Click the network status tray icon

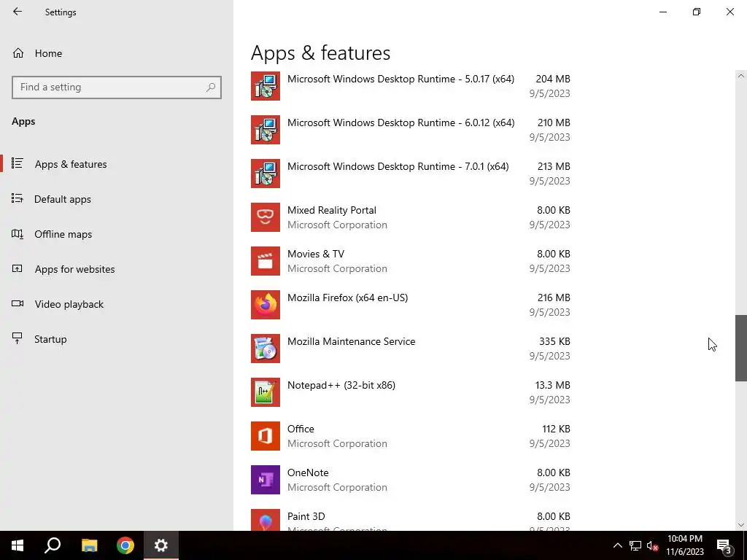click(635, 545)
